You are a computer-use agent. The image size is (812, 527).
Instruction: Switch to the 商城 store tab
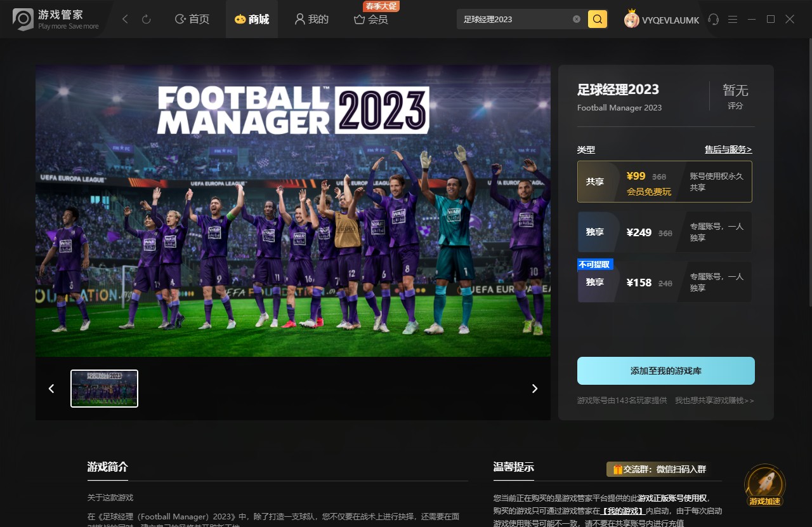[252, 20]
